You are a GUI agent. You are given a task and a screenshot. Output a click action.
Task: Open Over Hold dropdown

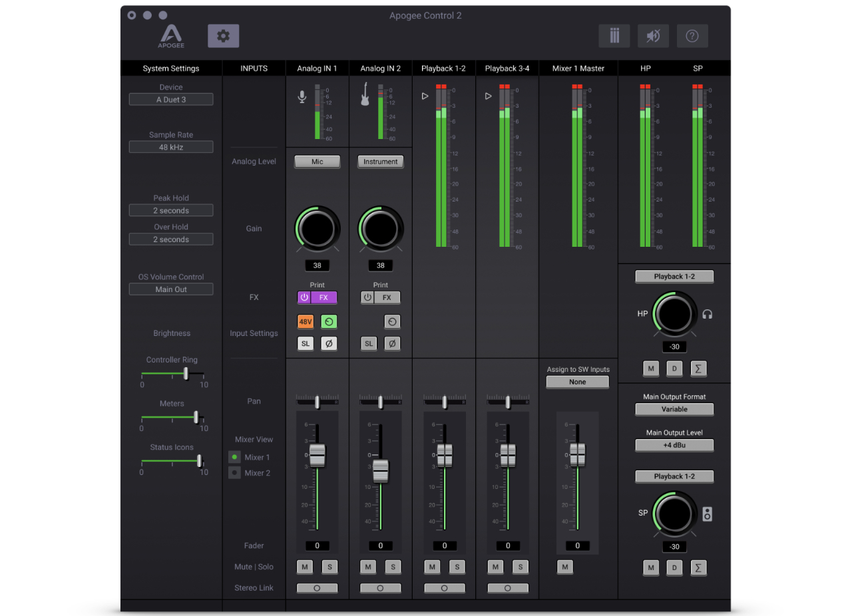[171, 239]
